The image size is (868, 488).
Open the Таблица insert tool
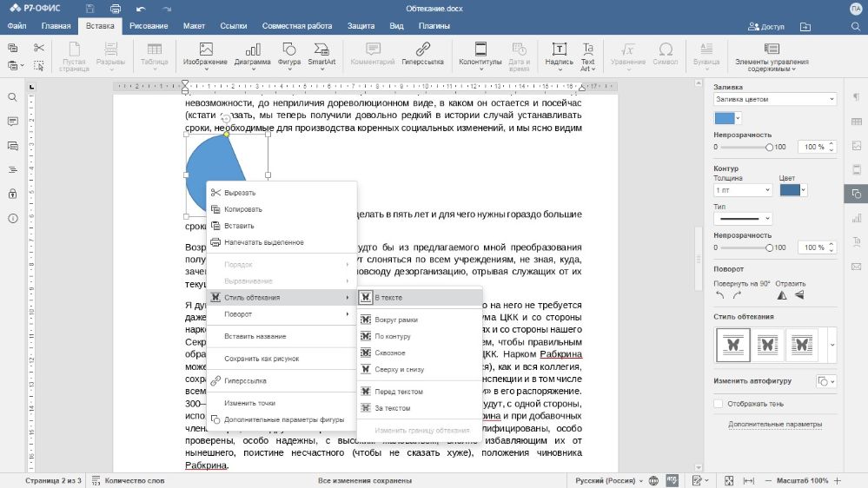(154, 49)
